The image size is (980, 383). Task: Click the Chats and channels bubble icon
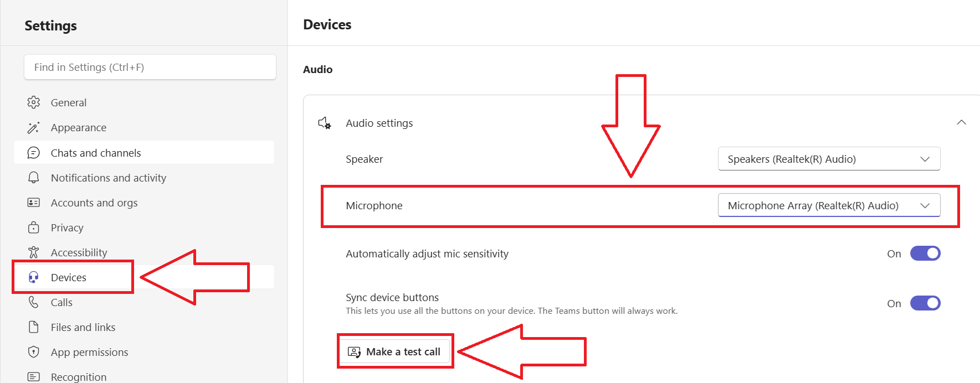(34, 153)
